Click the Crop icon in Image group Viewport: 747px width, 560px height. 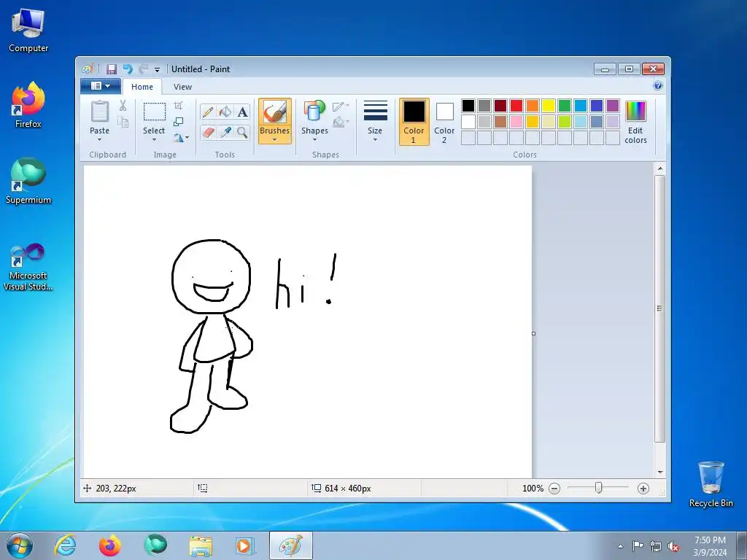178,105
